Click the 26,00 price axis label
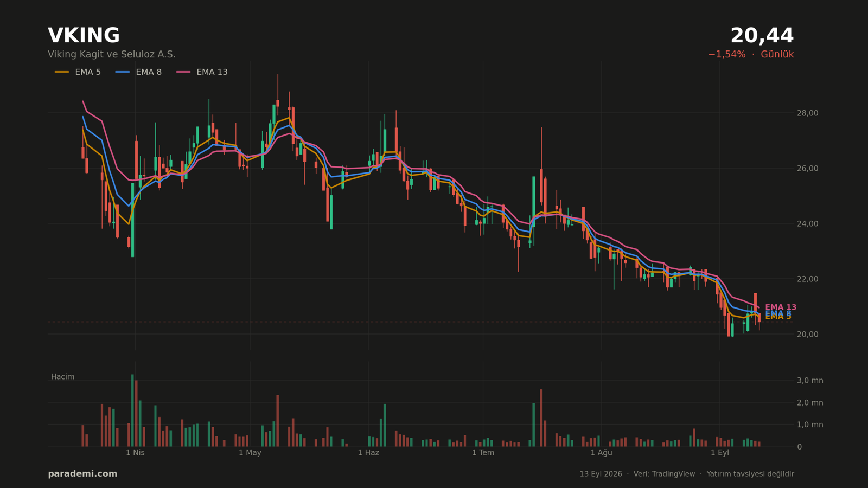The height and width of the screenshot is (488, 868). coord(808,169)
